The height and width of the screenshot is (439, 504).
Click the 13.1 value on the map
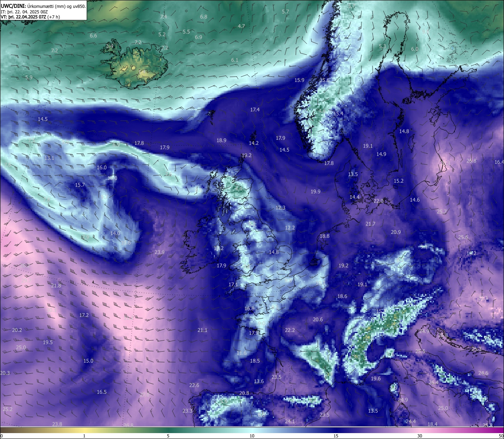coord(49,158)
